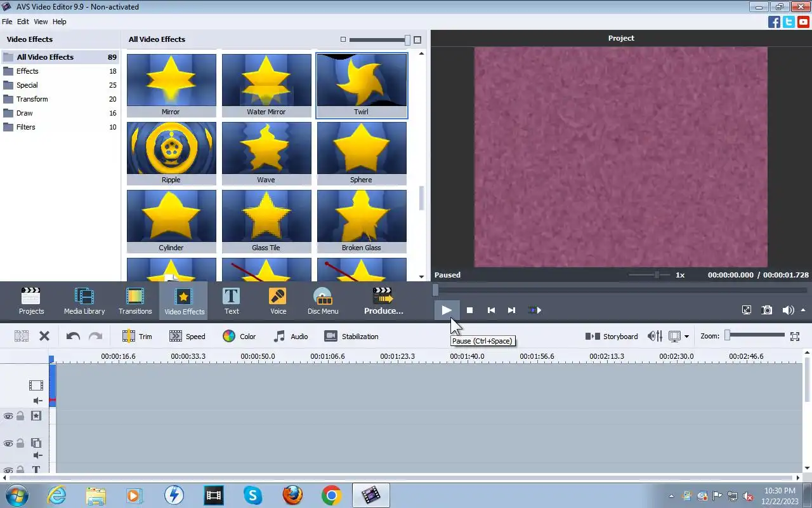The height and width of the screenshot is (508, 812).
Task: Click the Split clip icon on toolbar
Action: (x=22, y=336)
